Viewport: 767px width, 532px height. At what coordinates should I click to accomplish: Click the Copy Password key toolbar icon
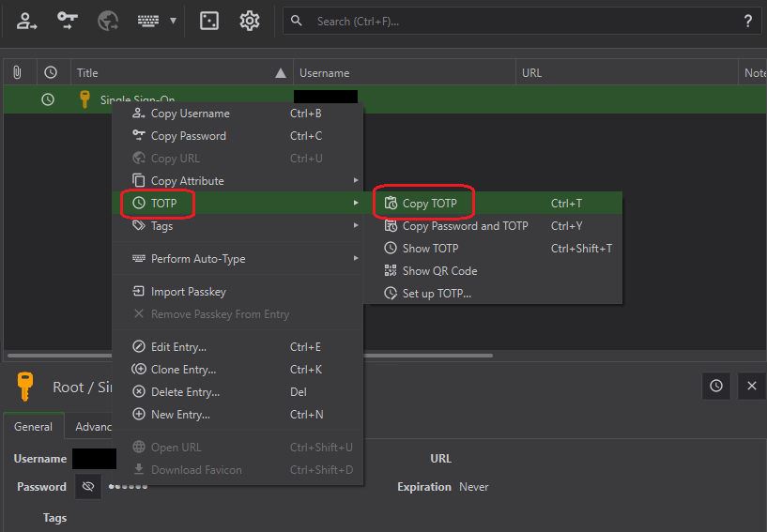pyautogui.click(x=68, y=21)
